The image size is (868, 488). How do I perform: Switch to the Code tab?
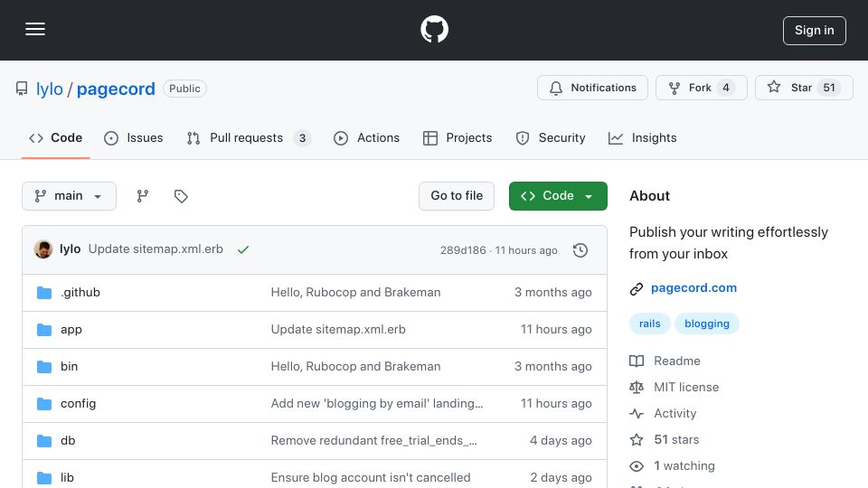55,137
